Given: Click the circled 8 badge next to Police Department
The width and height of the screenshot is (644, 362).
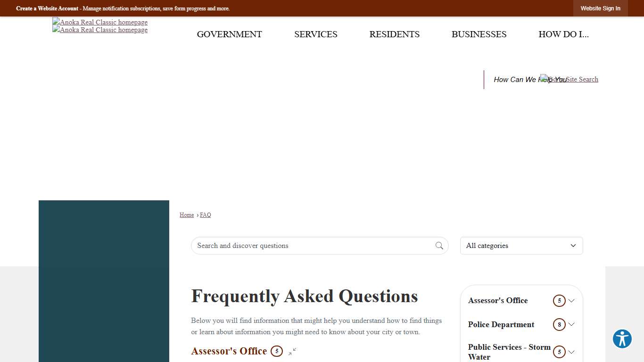Looking at the screenshot, I should pos(559,324).
